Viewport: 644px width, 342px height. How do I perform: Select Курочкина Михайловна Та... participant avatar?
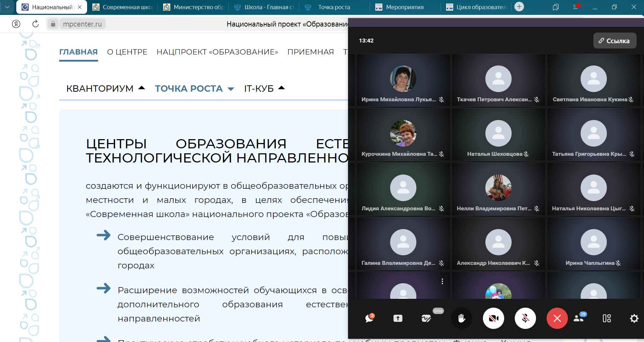tap(403, 133)
